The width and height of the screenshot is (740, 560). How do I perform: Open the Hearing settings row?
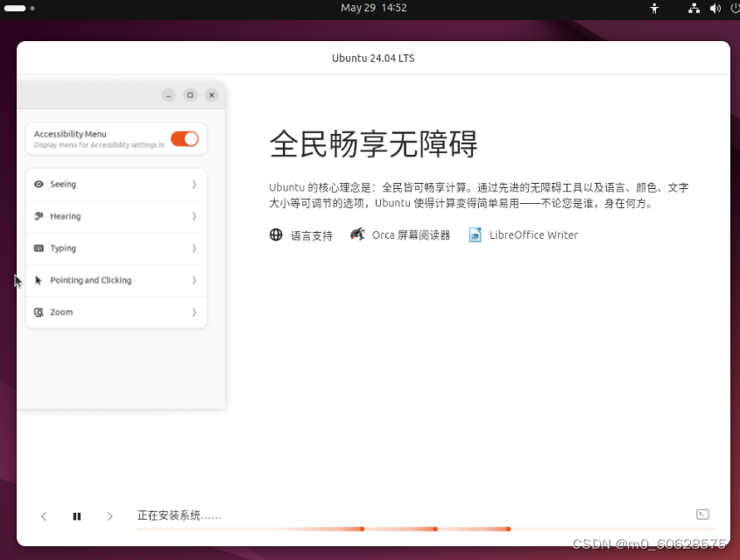pyautogui.click(x=116, y=216)
